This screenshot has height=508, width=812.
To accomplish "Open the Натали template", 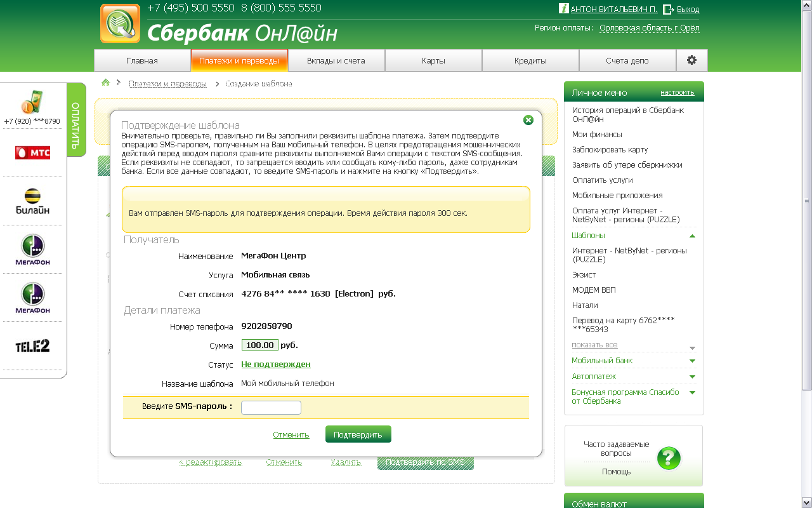I will pos(585,305).
